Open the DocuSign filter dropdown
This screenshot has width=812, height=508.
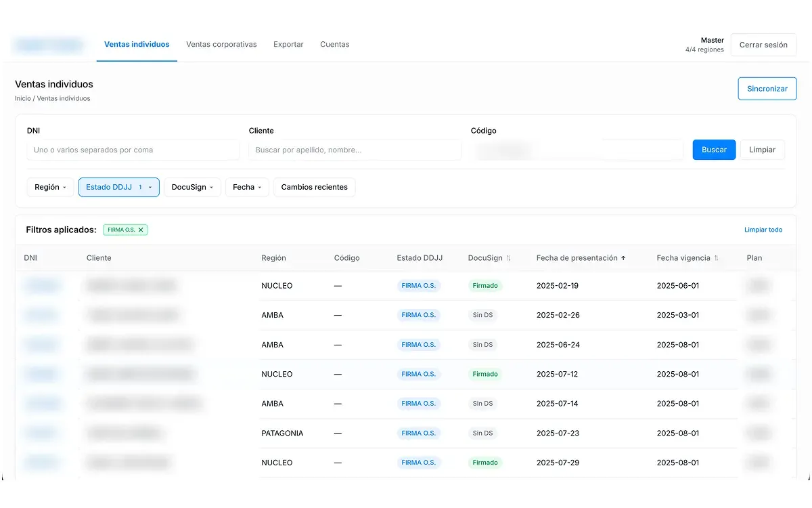point(192,187)
